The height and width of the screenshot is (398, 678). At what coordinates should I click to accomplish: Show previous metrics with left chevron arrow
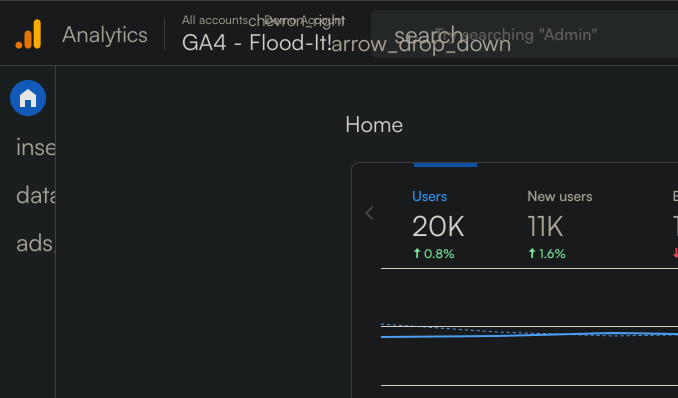point(369,213)
